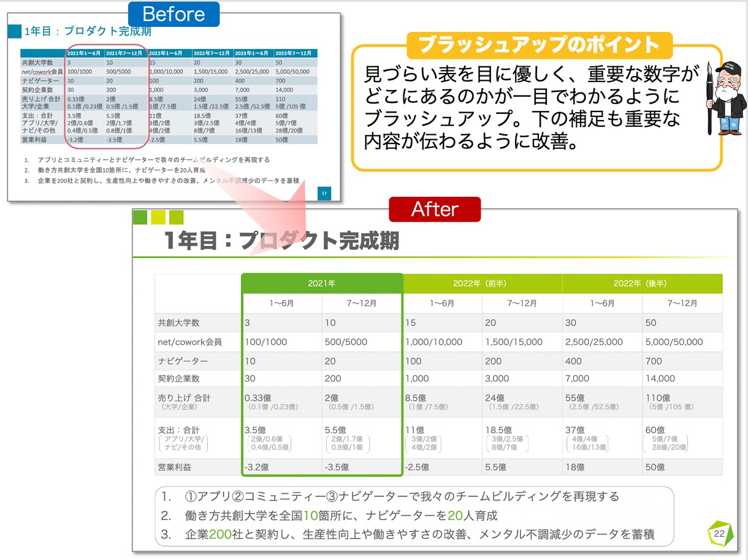Select the value 50 in 共創大学数 row
Screen dimensions: 748x560
651,323
